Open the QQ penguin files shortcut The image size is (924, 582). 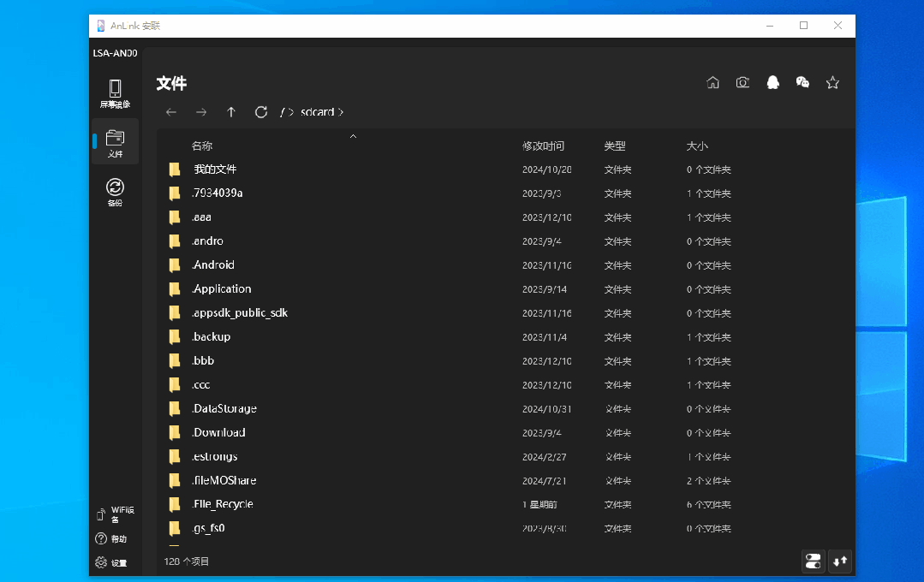point(772,83)
